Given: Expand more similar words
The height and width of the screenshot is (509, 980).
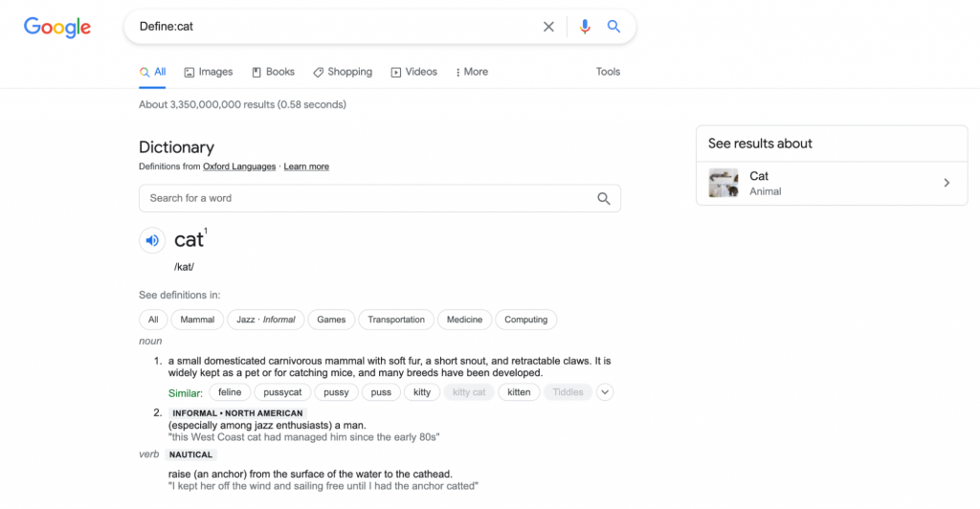Looking at the screenshot, I should point(605,392).
